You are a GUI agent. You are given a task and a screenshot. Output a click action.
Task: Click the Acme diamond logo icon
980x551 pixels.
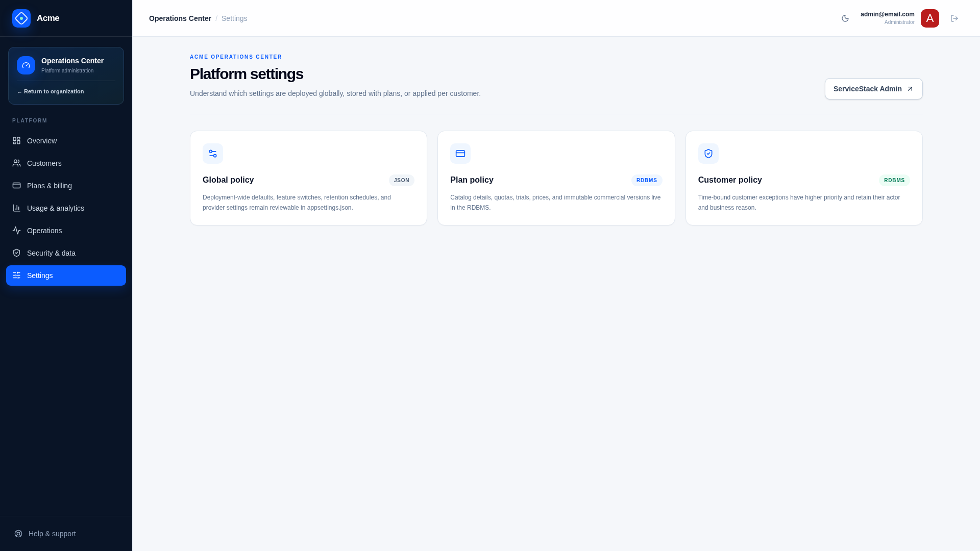[21, 18]
